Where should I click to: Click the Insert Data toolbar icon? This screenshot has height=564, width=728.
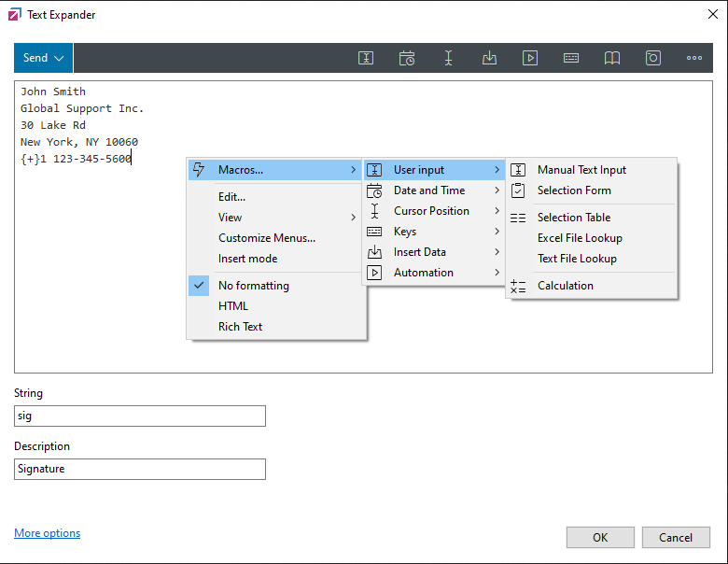click(x=489, y=58)
